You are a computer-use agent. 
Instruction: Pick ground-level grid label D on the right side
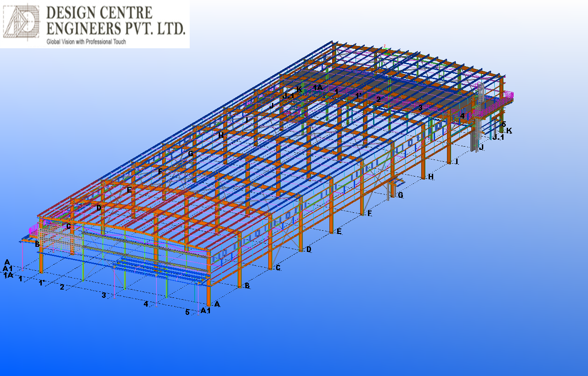coord(309,249)
